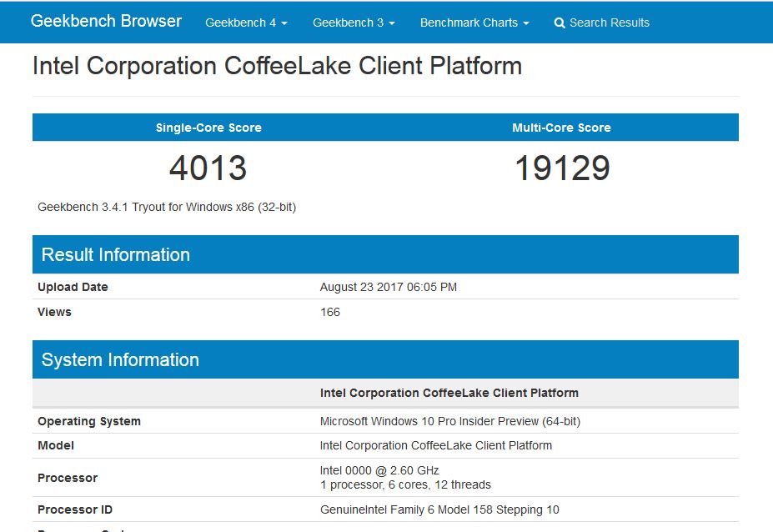Select the page title Intel Corporation CoffeeLake Client Platform

(277, 66)
